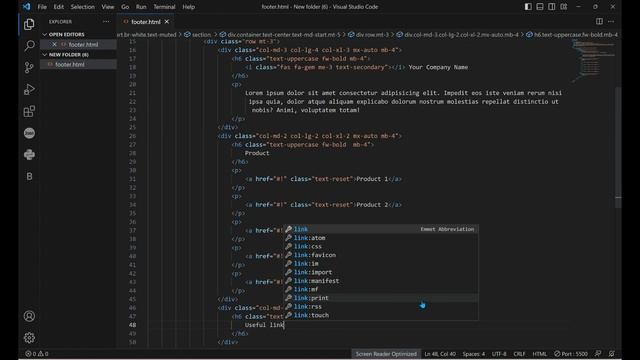Open the Go menu
The height and width of the screenshot is (360, 640).
(125, 7)
